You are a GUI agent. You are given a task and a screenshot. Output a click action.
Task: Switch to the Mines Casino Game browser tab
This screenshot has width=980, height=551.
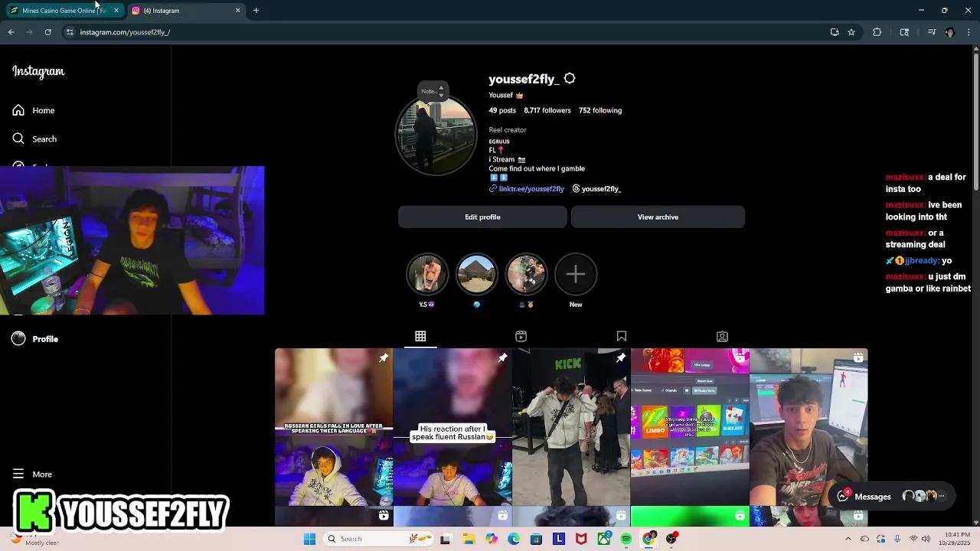[63, 11]
